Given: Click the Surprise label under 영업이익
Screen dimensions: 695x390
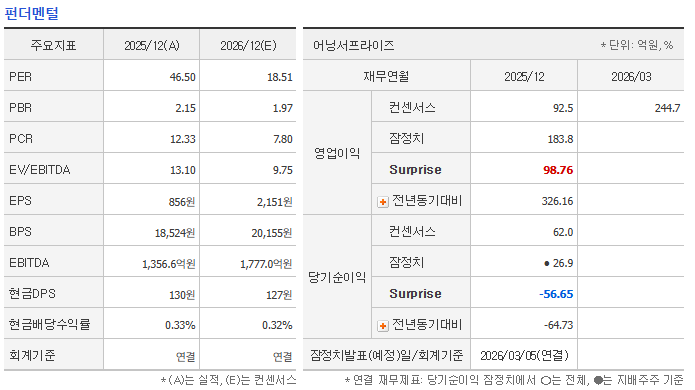Looking at the screenshot, I should pos(415,170).
